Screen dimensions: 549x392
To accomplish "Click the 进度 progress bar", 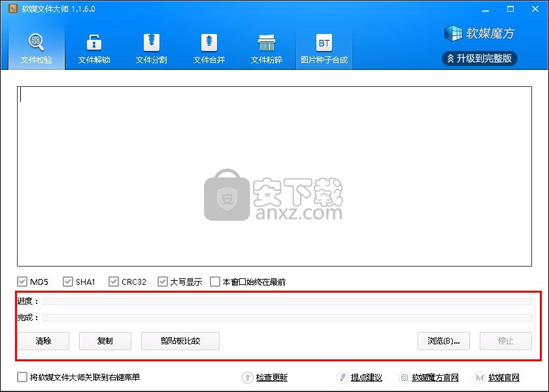I will 288,301.
